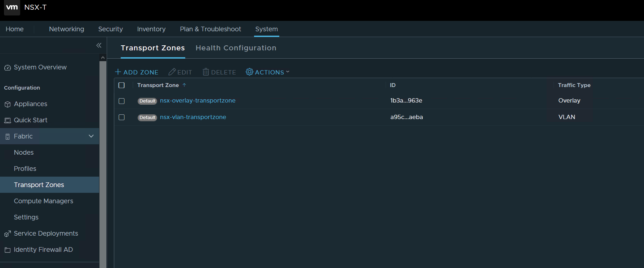Select System Overview in sidebar

pyautogui.click(x=40, y=67)
